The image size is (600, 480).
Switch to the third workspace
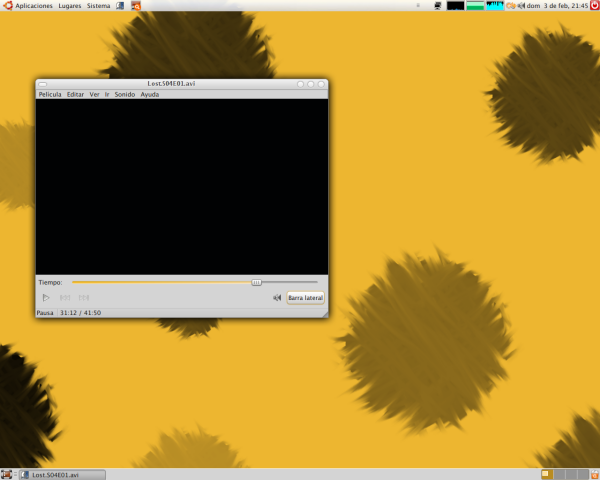click(x=571, y=475)
